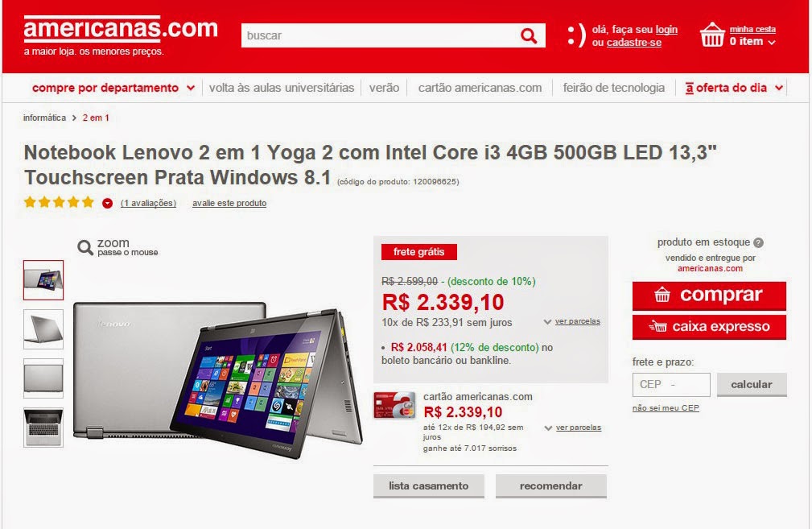Click the comprar button

(x=709, y=295)
